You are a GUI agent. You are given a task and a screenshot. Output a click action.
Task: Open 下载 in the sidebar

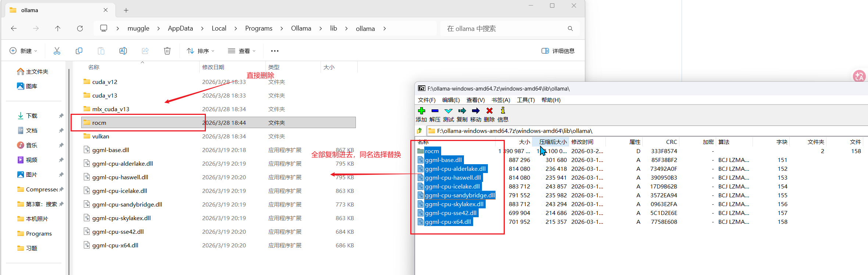[x=28, y=116]
